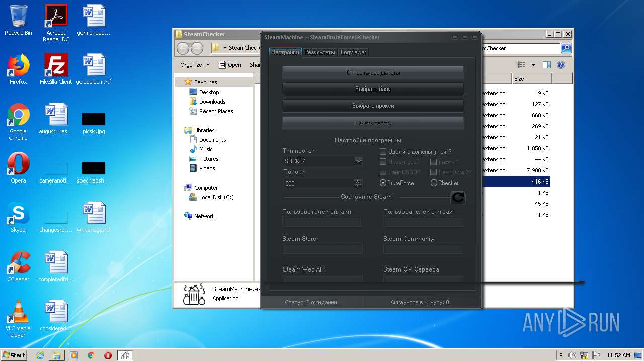The image size is (644, 362).
Task: Click the Explorer search magnifier icon
Action: click(566, 48)
